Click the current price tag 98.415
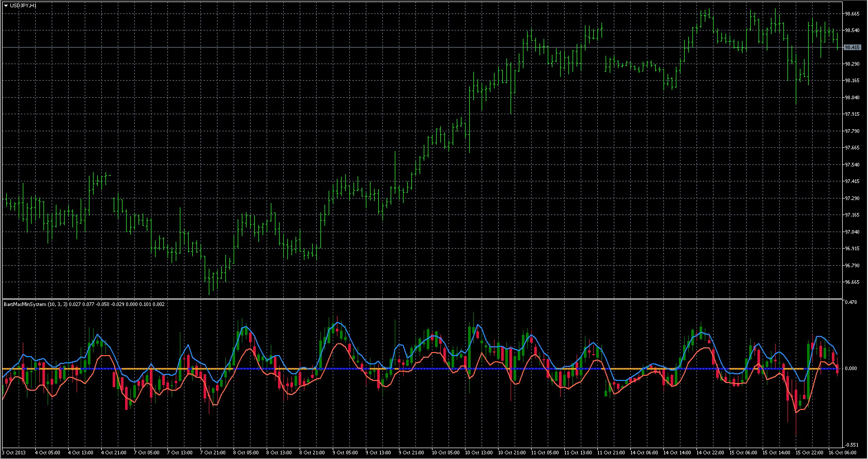 pos(852,48)
